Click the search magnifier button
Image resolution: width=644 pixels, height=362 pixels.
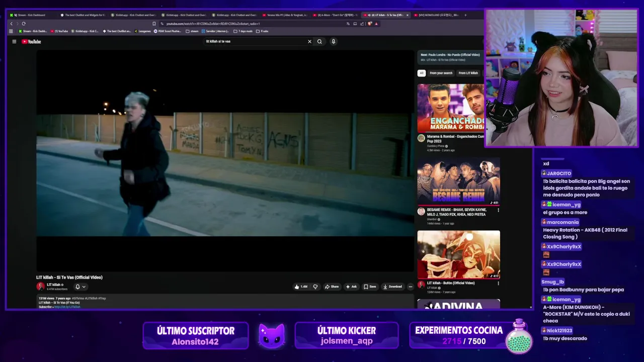[319, 42]
